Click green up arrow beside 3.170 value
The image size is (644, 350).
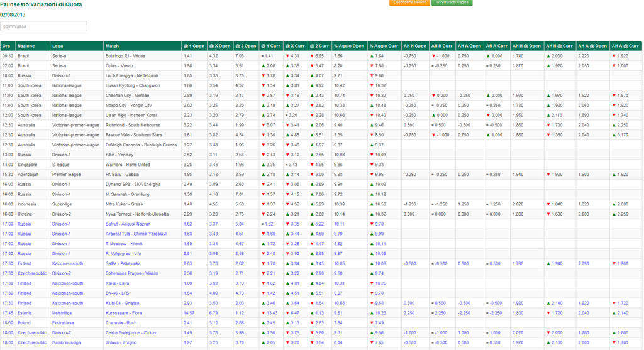tap(614, 135)
